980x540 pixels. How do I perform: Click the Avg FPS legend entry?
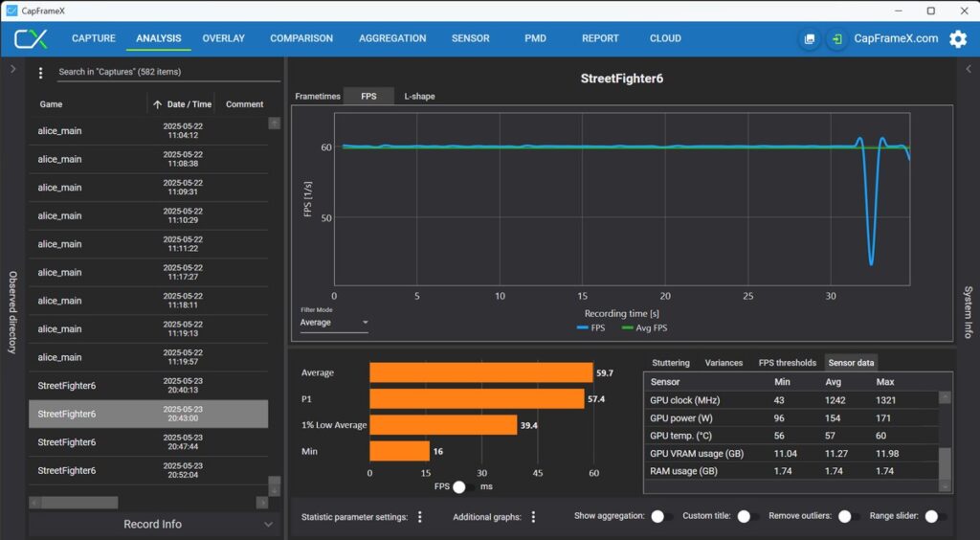[644, 328]
